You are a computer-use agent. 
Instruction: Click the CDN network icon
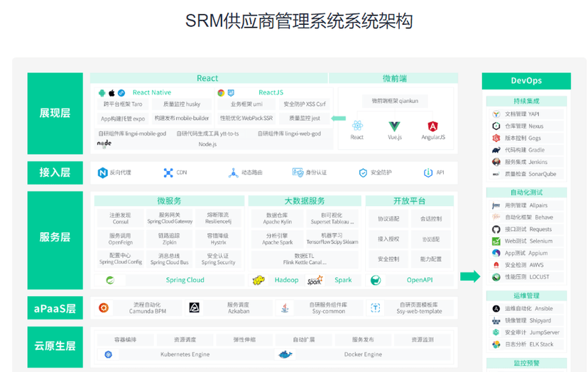coord(168,173)
